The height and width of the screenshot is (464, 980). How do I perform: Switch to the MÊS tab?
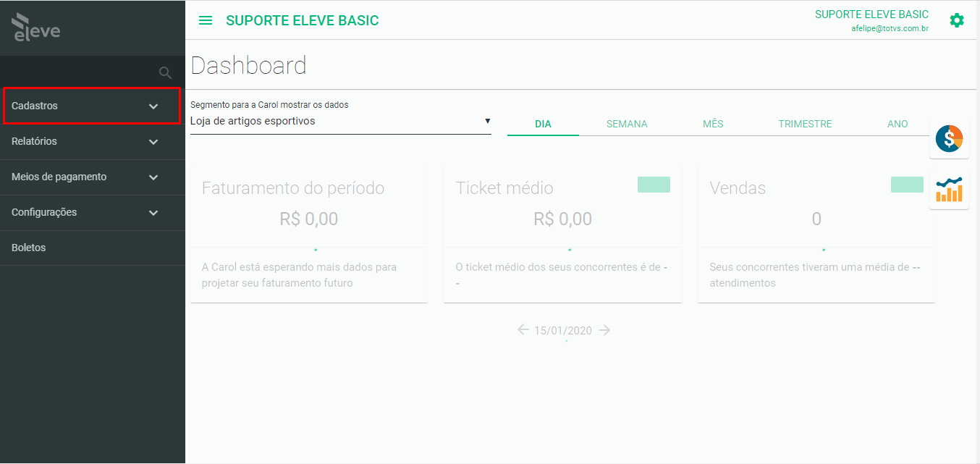(x=713, y=124)
